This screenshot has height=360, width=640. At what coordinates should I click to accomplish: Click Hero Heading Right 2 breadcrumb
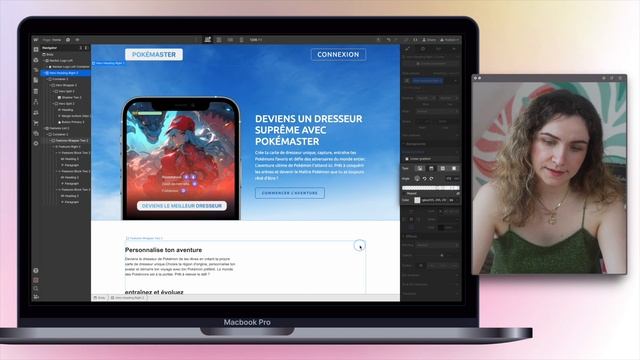[x=128, y=298]
